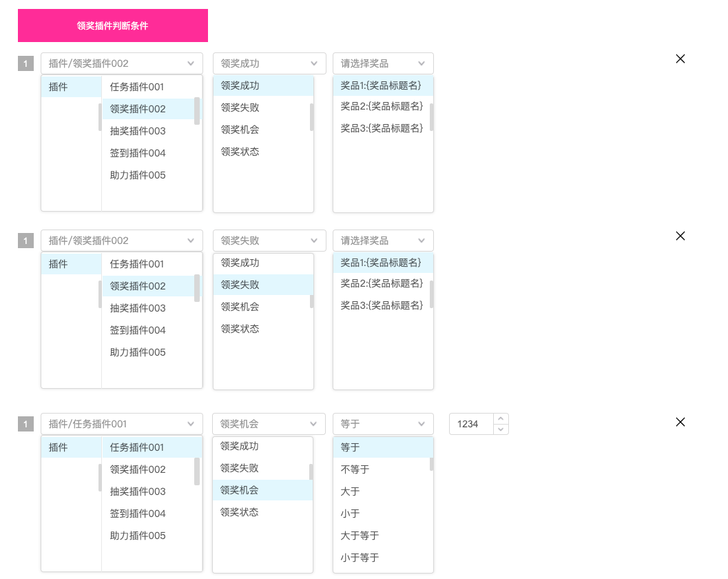Pick 领奖机会 in the list under 领奖成功
728x579 pixels.
262,130
